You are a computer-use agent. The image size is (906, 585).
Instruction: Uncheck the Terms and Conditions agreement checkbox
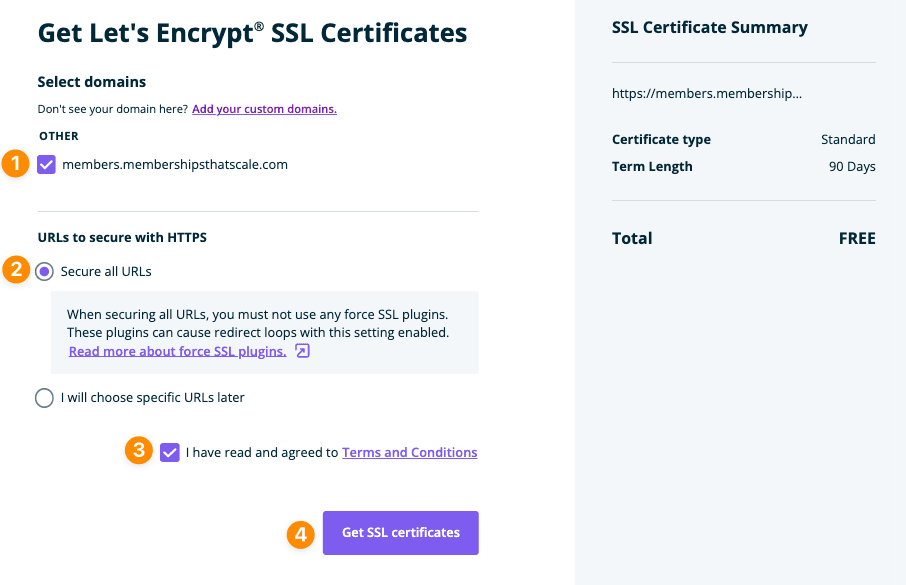pyautogui.click(x=169, y=452)
